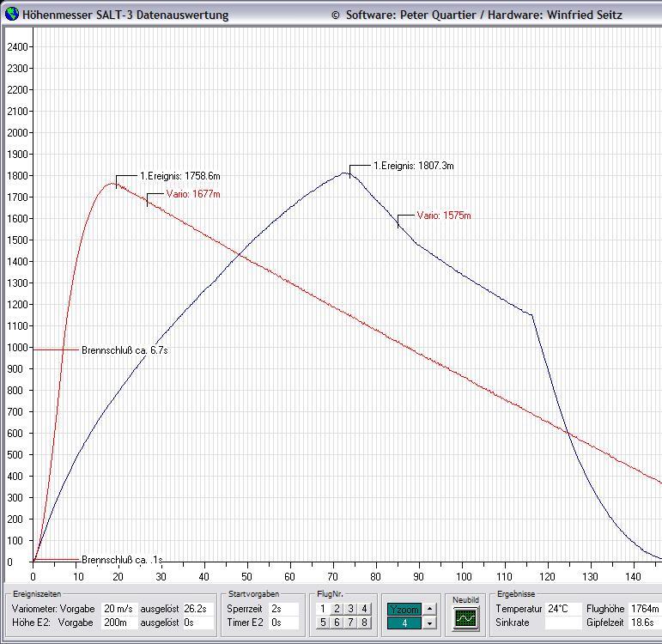Click the Flughöhe 1764m field

click(x=644, y=609)
